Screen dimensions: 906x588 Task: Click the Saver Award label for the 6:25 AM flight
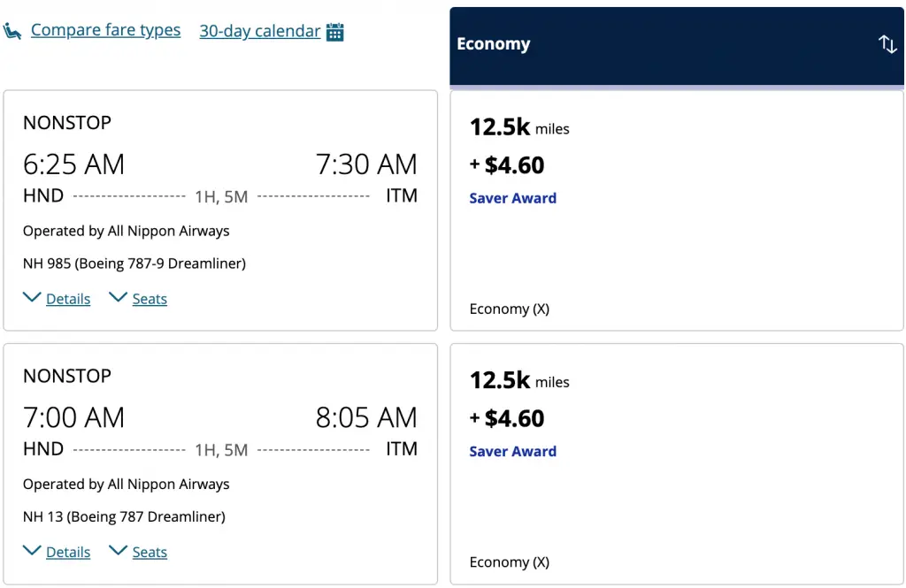point(512,198)
